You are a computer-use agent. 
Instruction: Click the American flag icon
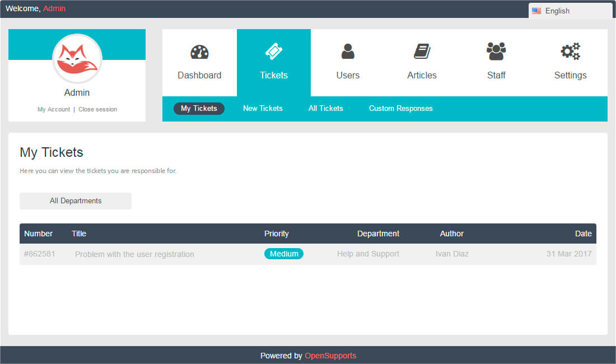(x=536, y=10)
